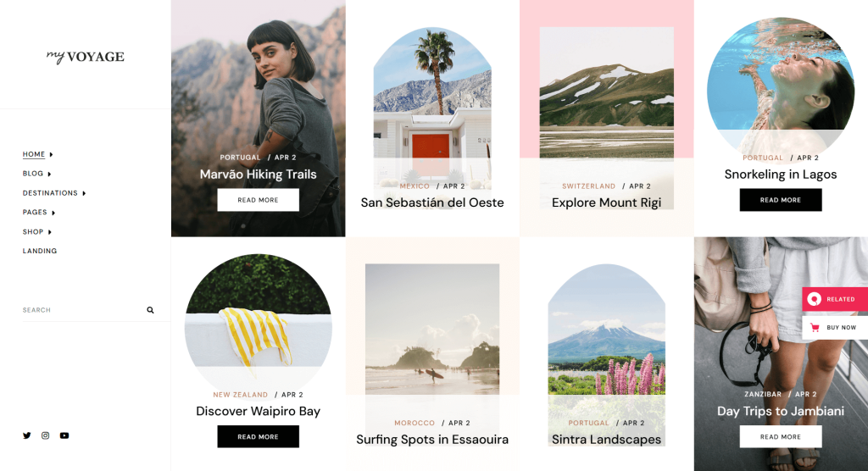The width and height of the screenshot is (868, 471).
Task: Click the search magnifier icon
Action: coord(150,310)
